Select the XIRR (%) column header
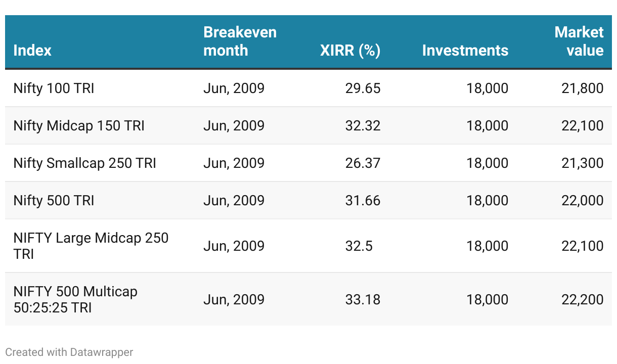 click(350, 51)
